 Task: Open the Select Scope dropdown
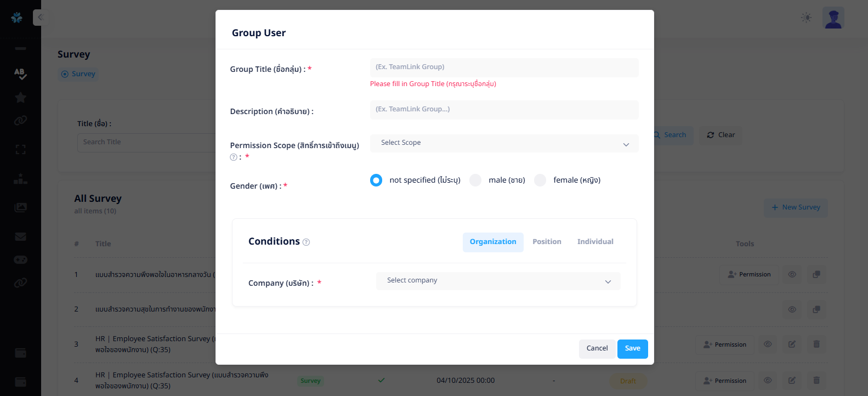[x=504, y=143]
